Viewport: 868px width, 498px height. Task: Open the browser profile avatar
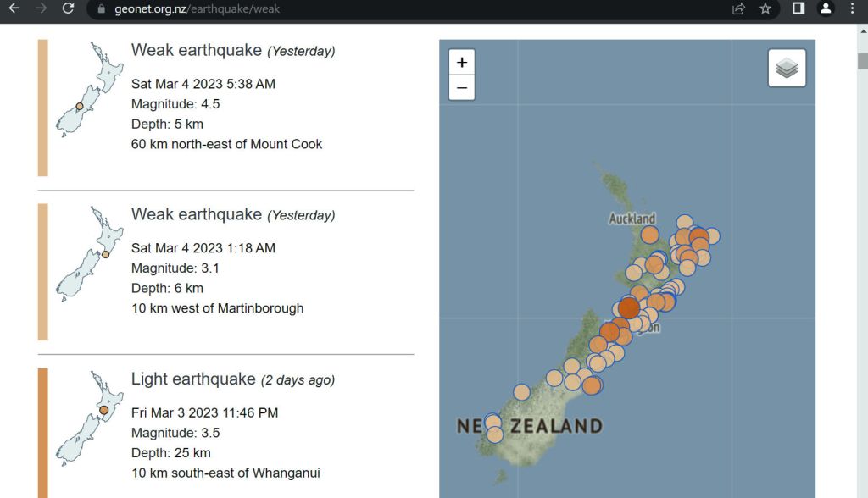825,9
